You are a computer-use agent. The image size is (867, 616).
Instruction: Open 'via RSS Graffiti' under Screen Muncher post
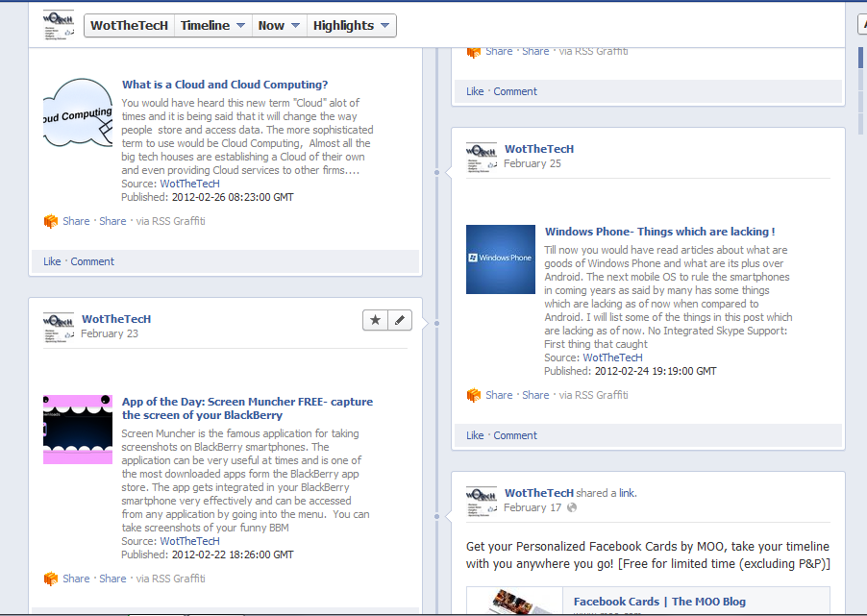coord(171,579)
